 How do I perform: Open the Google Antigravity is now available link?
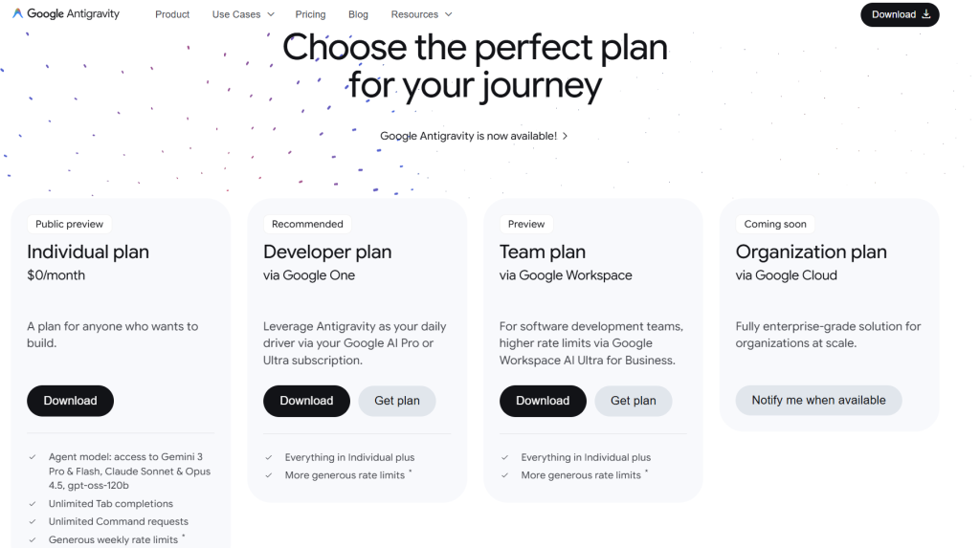(x=468, y=136)
